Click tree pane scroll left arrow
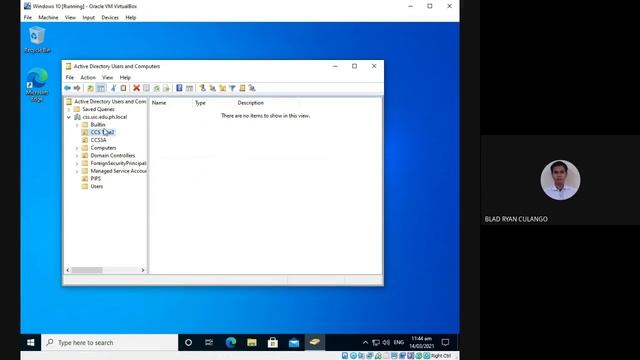The width and height of the screenshot is (640, 360). tap(68, 270)
